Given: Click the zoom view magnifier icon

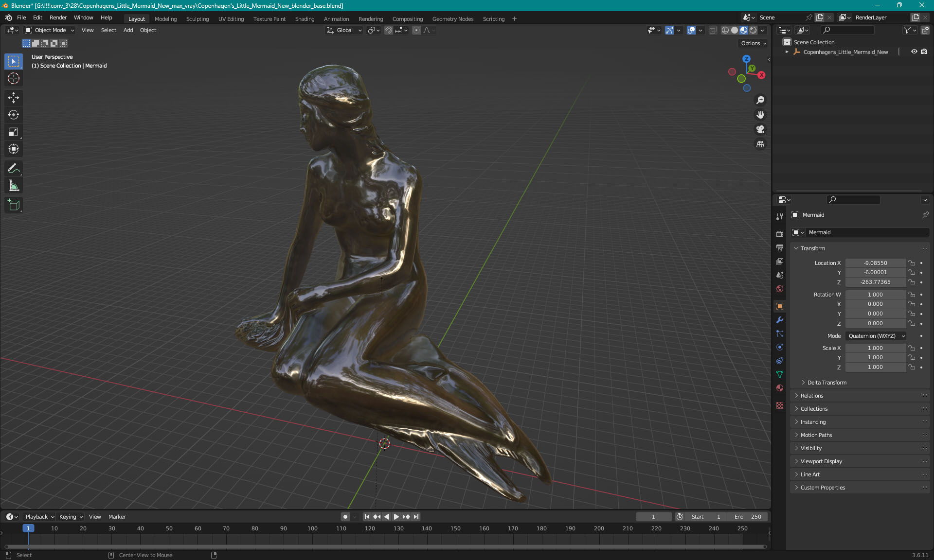Looking at the screenshot, I should [x=760, y=100].
